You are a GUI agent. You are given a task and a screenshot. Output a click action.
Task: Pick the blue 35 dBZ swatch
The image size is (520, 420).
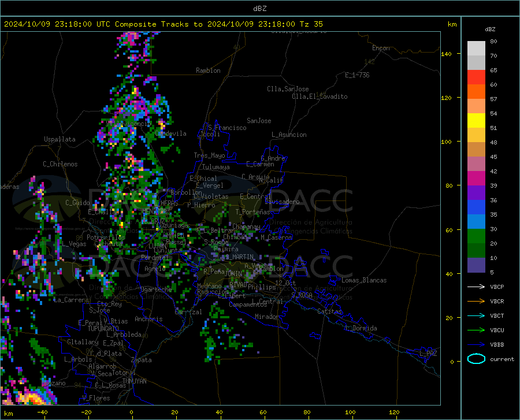476,207
